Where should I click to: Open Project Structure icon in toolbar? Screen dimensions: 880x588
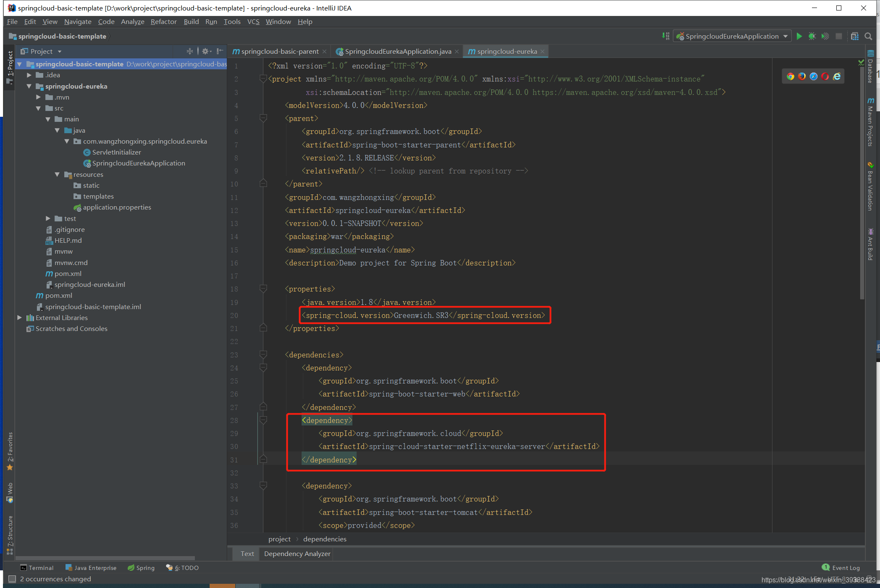(854, 37)
